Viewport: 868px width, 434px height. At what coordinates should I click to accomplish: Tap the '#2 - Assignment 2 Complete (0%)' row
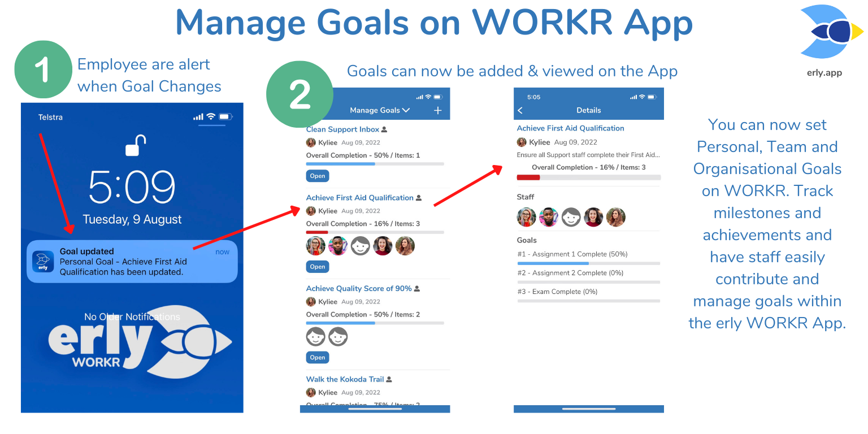(x=571, y=273)
